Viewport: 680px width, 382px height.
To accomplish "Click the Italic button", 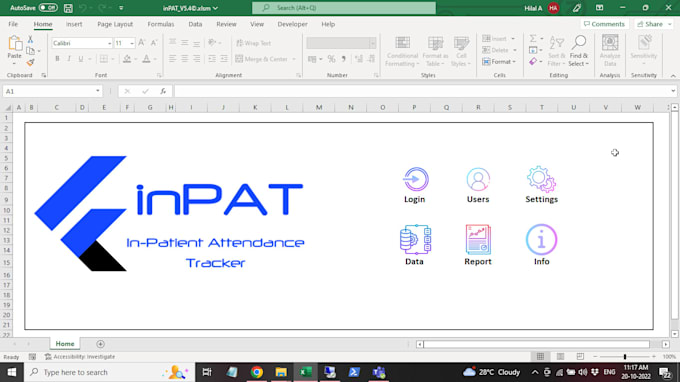I will coord(69,59).
